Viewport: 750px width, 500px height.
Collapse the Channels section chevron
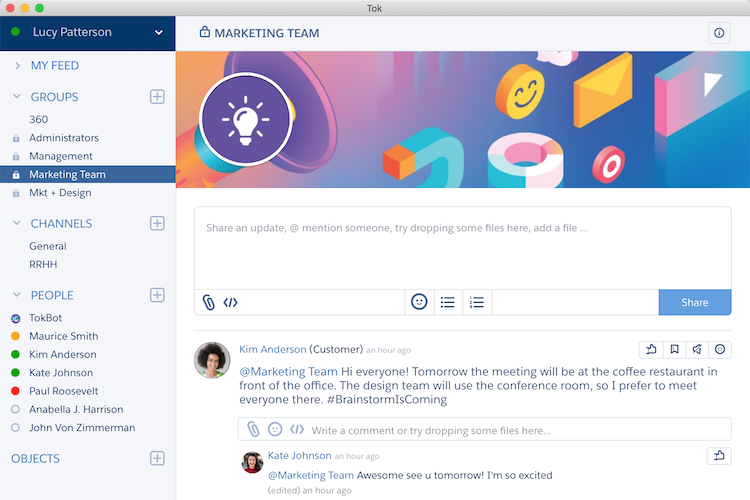[17, 223]
